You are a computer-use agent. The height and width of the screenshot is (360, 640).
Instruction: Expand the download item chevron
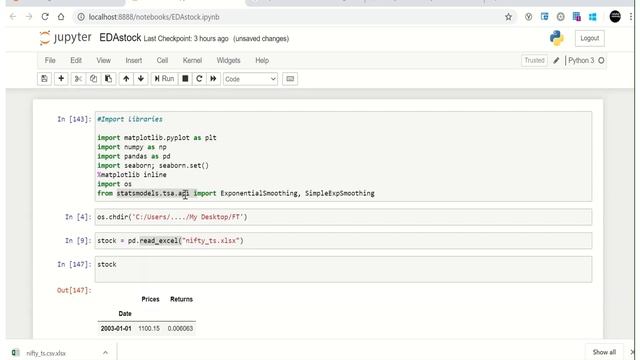click(x=105, y=353)
